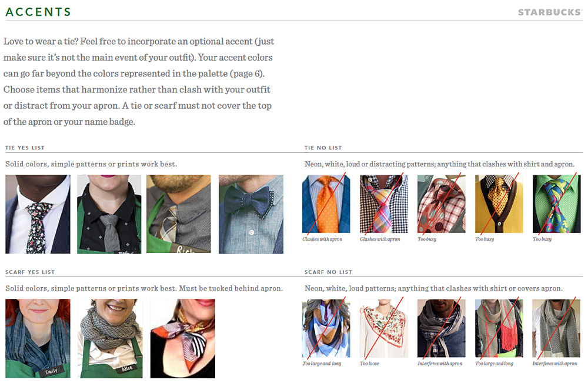Screen dimensions: 588x383
Task: Click the white floral scarf labeled Too loose
Action: pos(383,328)
